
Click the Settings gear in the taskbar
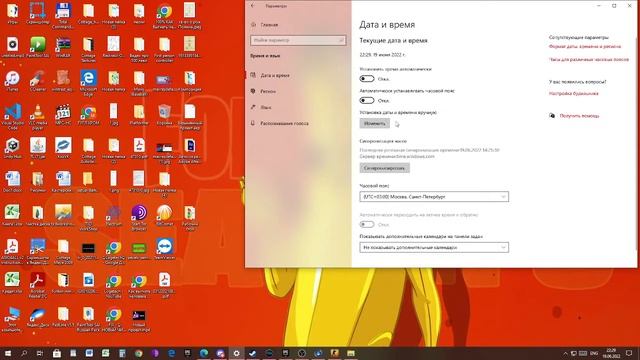(x=236, y=353)
